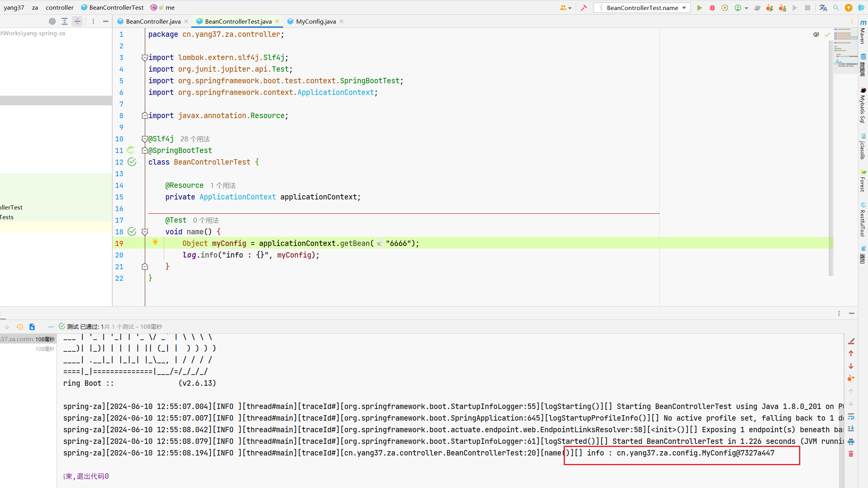Close the BeanController.java tab
Viewport: 868px width, 488px height.
pos(186,21)
